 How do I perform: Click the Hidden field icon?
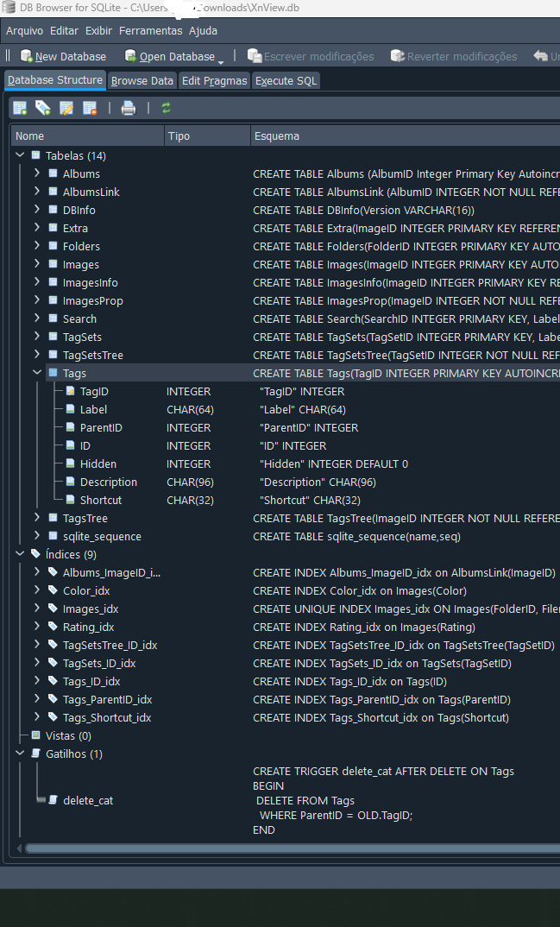[x=70, y=463]
